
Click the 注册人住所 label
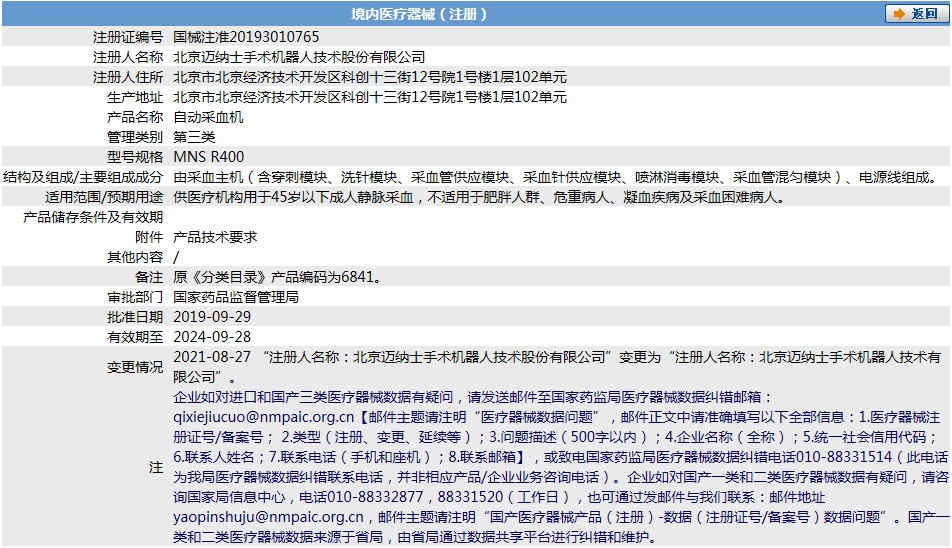(x=128, y=77)
